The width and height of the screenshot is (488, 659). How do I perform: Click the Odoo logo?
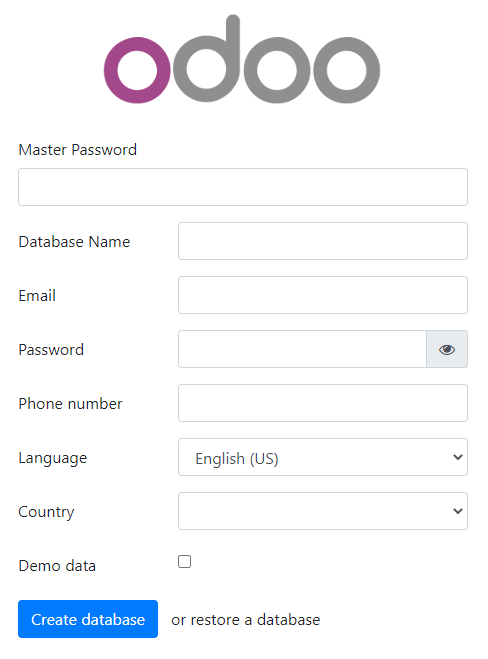242,59
